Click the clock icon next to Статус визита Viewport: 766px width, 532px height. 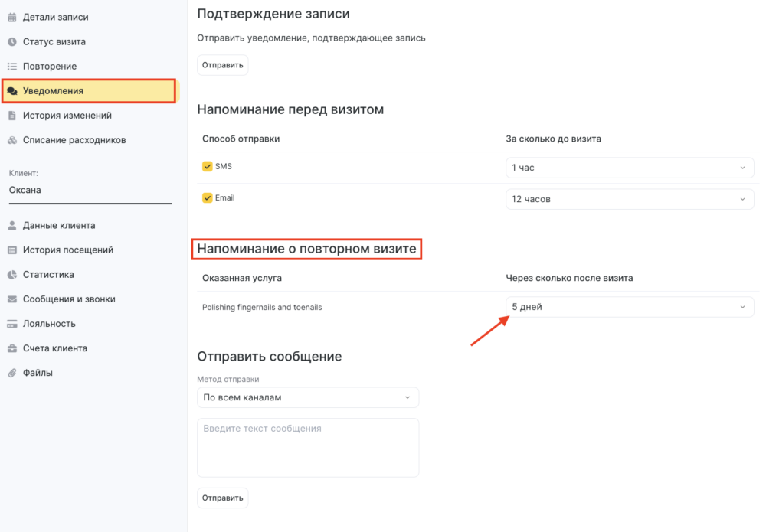pos(12,41)
